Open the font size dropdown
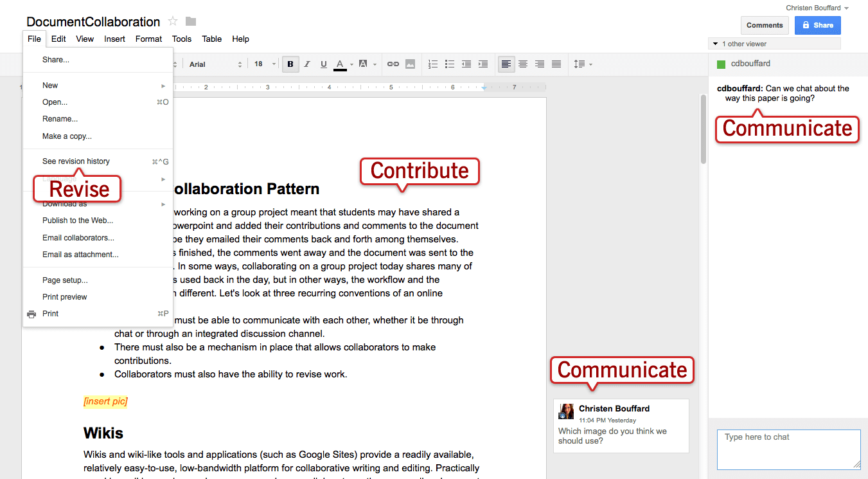The width and height of the screenshot is (868, 479). pyautogui.click(x=263, y=64)
